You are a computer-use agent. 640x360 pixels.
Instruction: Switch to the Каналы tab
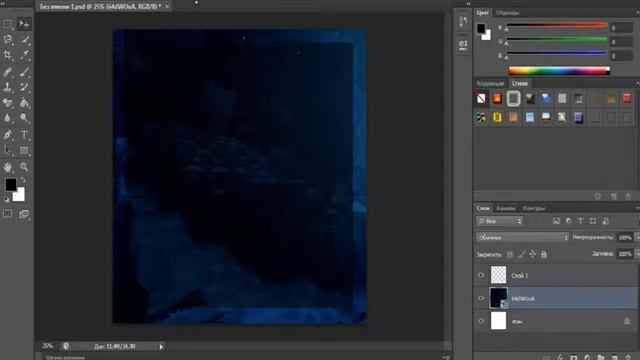click(x=506, y=208)
